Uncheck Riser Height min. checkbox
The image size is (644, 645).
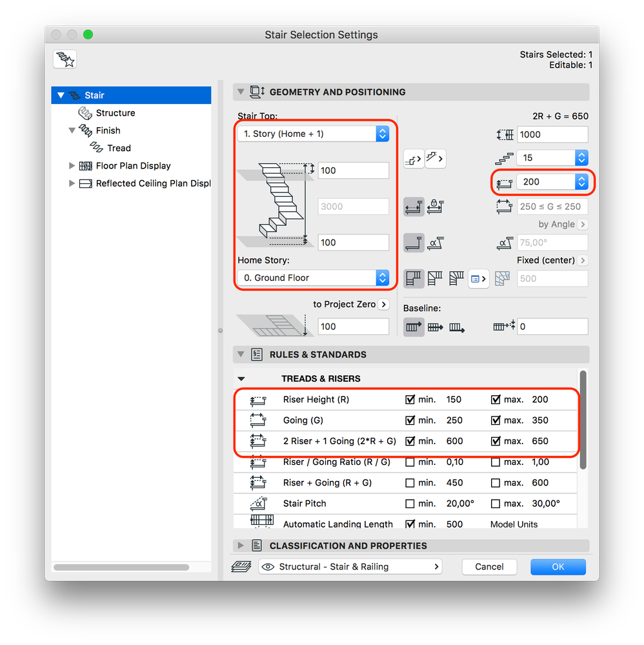(410, 400)
